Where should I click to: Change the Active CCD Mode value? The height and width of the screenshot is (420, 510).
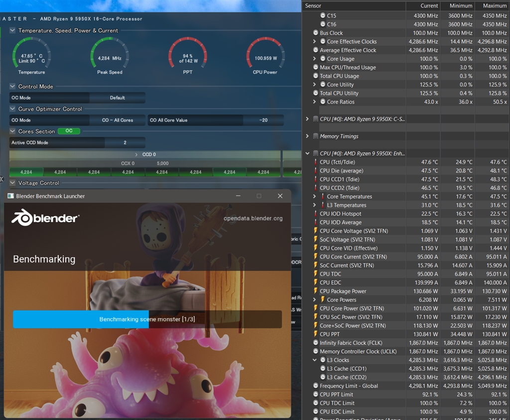coord(125,142)
